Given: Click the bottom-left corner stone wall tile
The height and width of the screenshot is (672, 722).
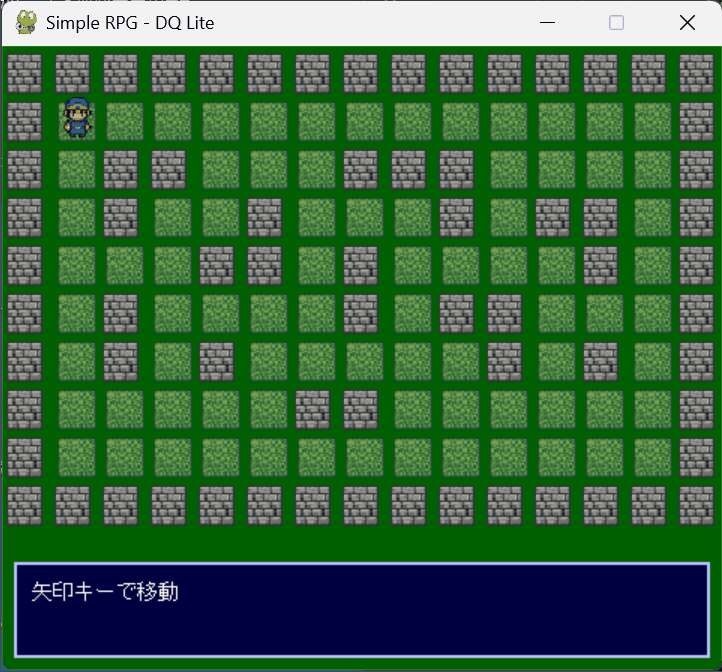Looking at the screenshot, I should 25,505.
